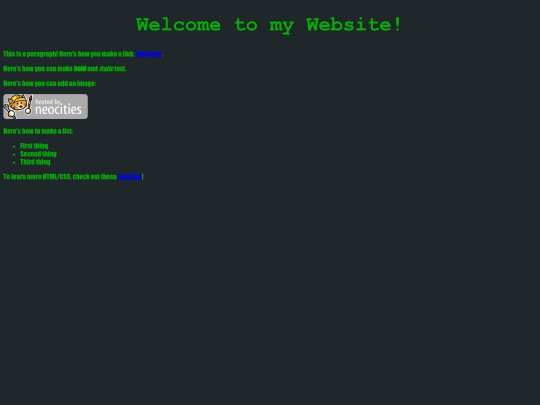Select the Welcome to my Website heading
The image size is (540, 405).
point(269,25)
